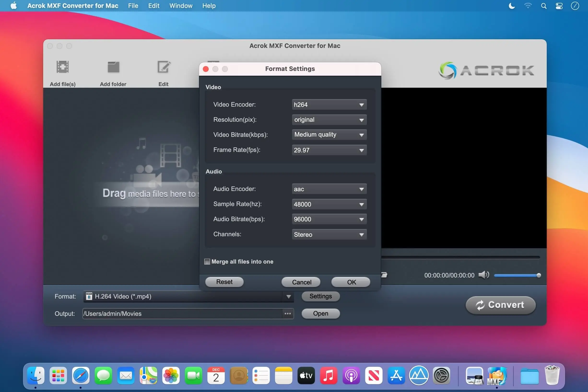Open the Window menu
Screen dimensions: 588x392
[x=181, y=6]
